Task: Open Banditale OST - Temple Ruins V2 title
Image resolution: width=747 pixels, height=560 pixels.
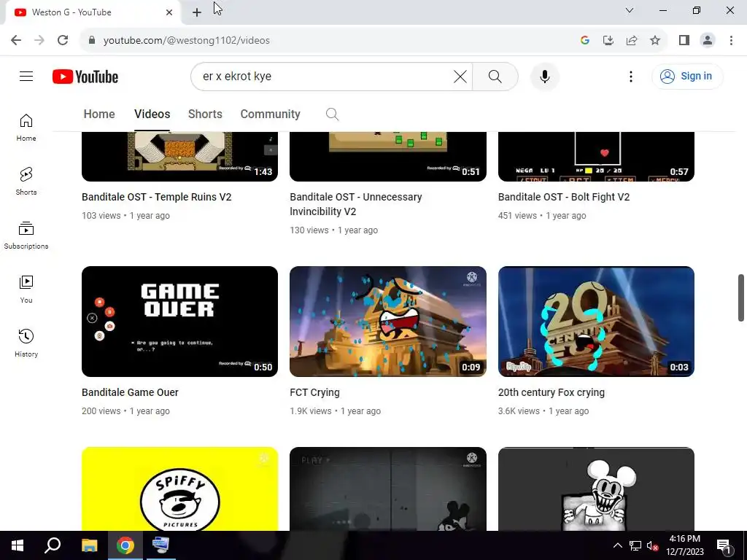Action: (156, 197)
